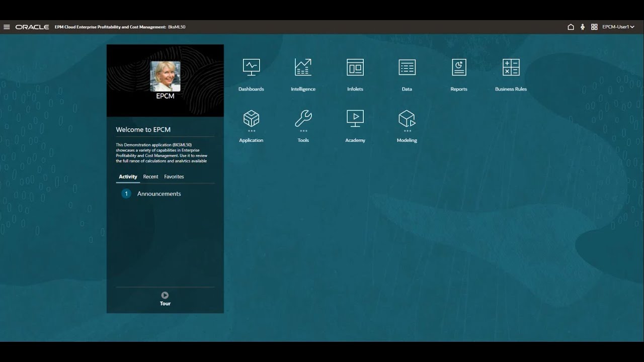Switch to the Activity tab
The height and width of the screenshot is (362, 644).
click(128, 177)
